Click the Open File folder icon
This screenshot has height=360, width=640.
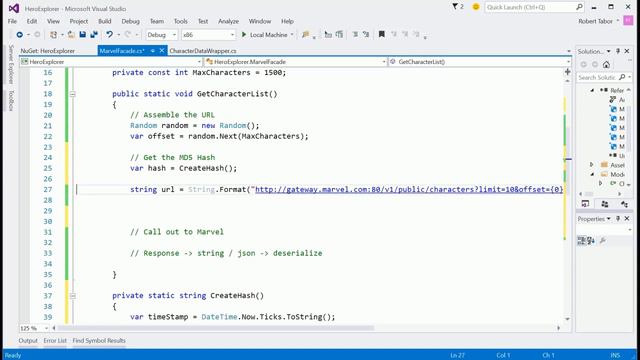71,35
